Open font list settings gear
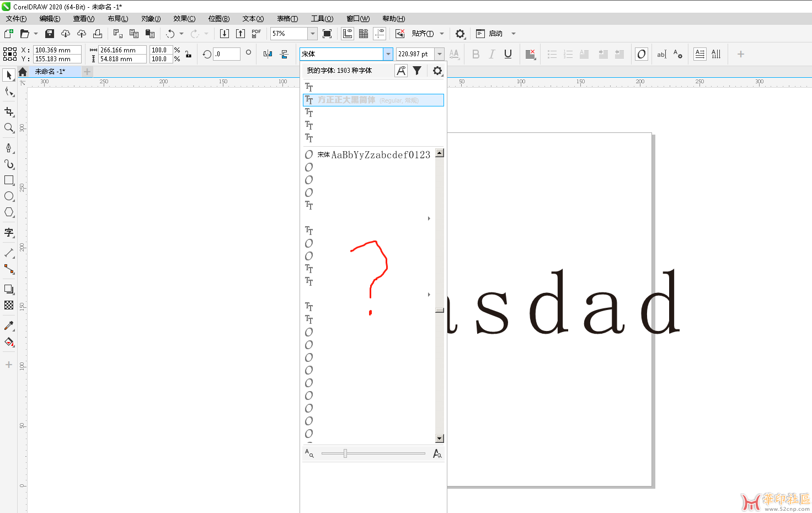The height and width of the screenshot is (513, 812). coord(437,71)
